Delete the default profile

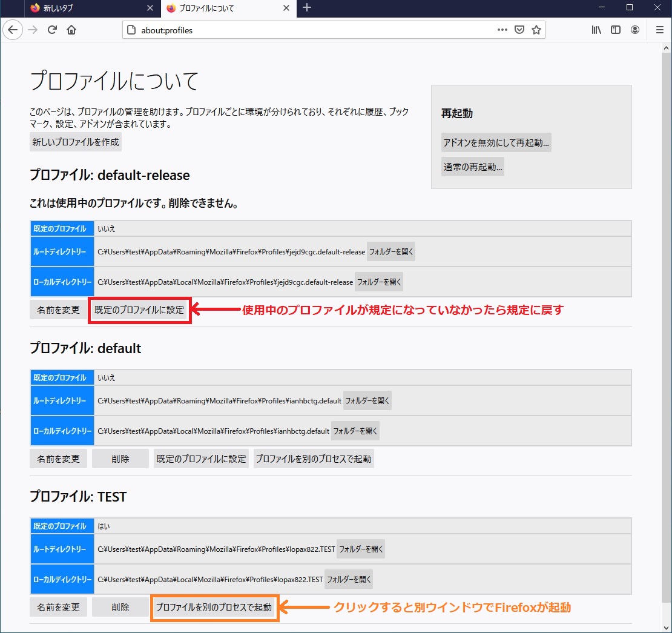pos(120,459)
